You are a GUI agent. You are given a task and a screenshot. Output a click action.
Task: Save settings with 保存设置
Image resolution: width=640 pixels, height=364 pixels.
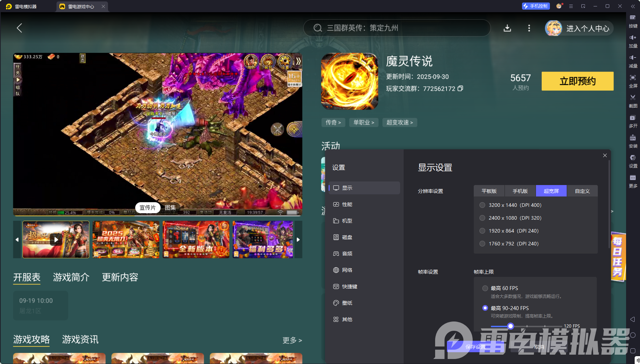coord(474,346)
